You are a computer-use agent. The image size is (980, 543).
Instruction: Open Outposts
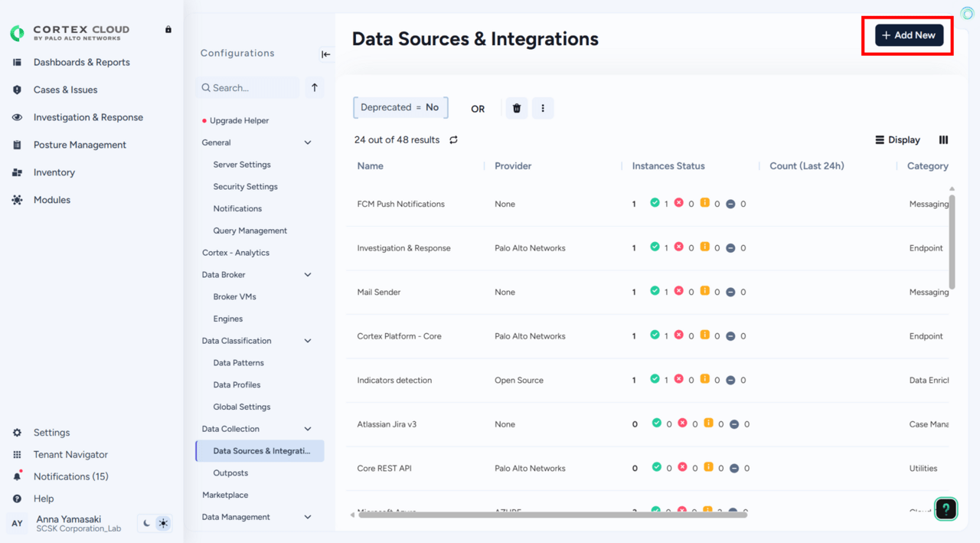(x=230, y=473)
